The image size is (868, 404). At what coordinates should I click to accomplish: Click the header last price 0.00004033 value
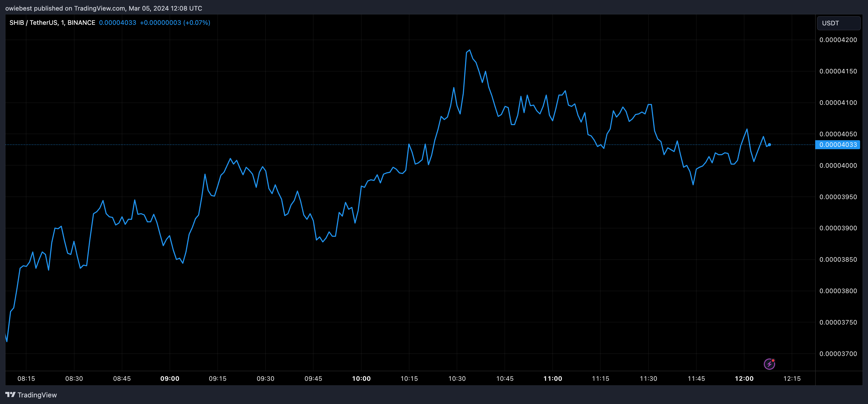(x=117, y=22)
